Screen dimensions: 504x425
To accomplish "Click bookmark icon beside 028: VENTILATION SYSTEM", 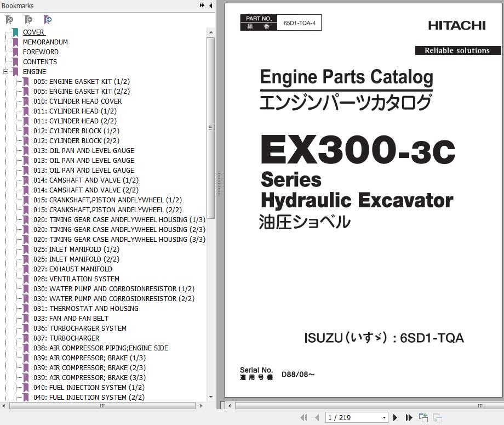I will tap(26, 279).
